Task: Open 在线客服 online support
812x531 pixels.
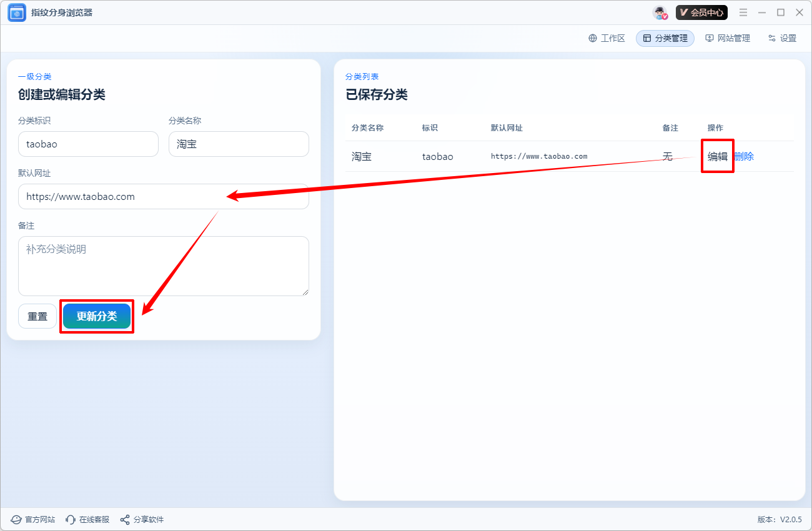Action: 87,520
